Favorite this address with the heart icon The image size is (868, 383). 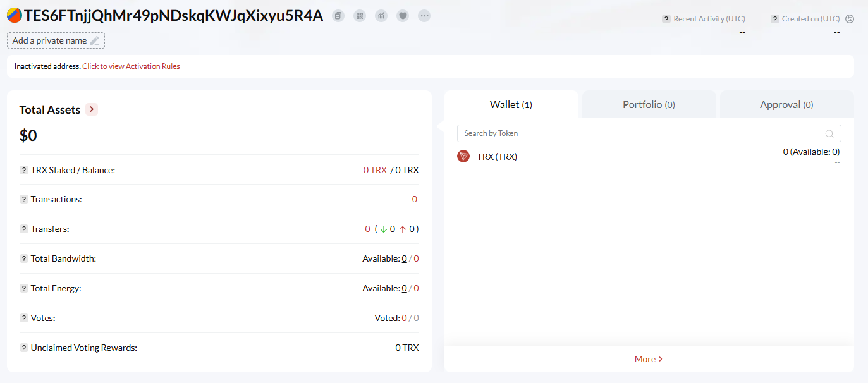[403, 16]
